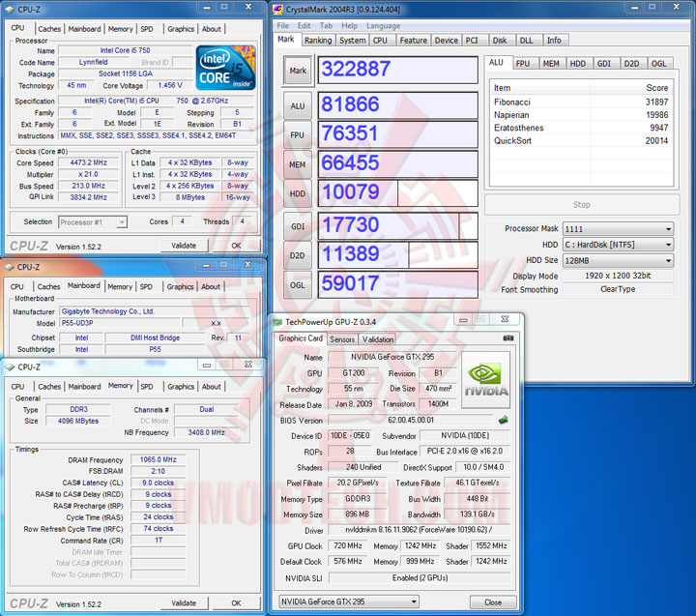The image size is (696, 616).
Task: Switch to the Device tab in CrystalMark
Action: (x=446, y=41)
